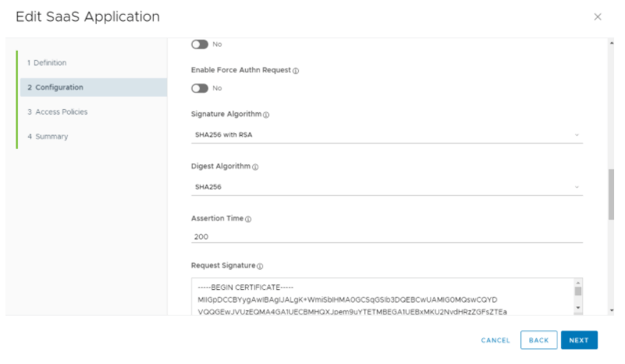
Task: Click info icon beside Enable Force Authn Request
Action: tap(297, 71)
